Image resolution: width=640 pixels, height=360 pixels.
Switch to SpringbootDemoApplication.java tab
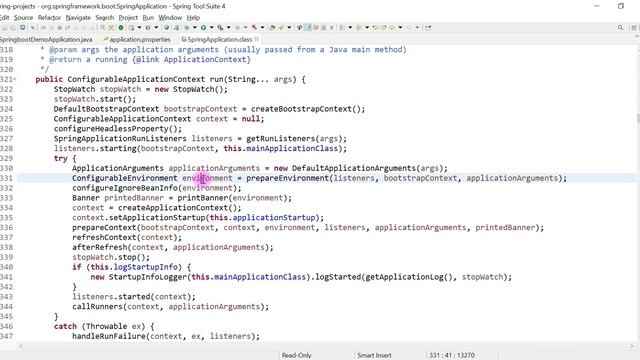(46, 40)
